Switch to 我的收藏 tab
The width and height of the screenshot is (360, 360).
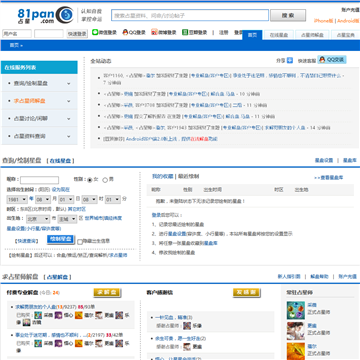162,176
